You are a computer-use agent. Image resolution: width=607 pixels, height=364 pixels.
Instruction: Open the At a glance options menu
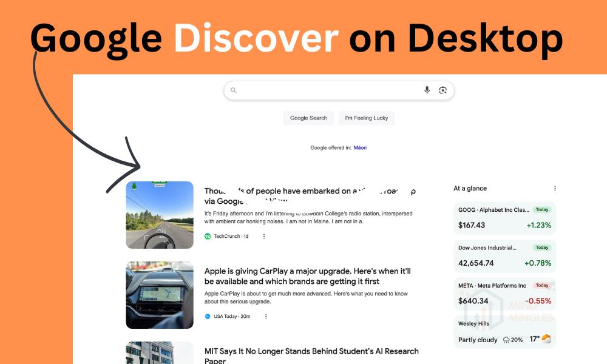coord(555,189)
